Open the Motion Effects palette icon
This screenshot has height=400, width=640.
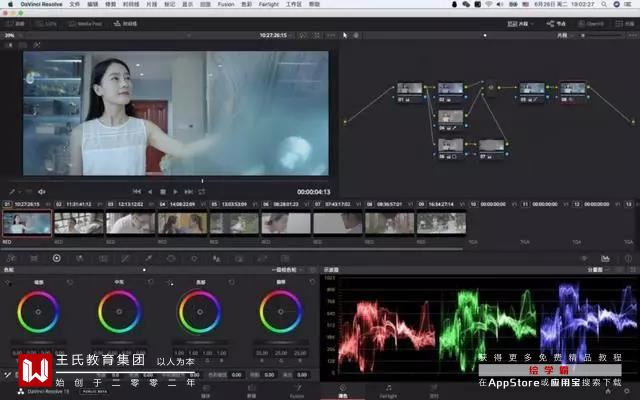103,258
